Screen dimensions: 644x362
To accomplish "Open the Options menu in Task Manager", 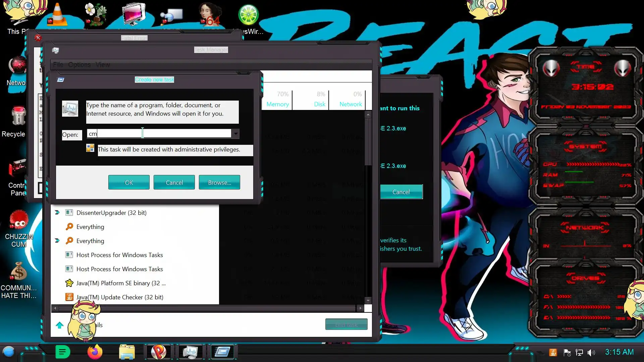I will click(x=79, y=65).
